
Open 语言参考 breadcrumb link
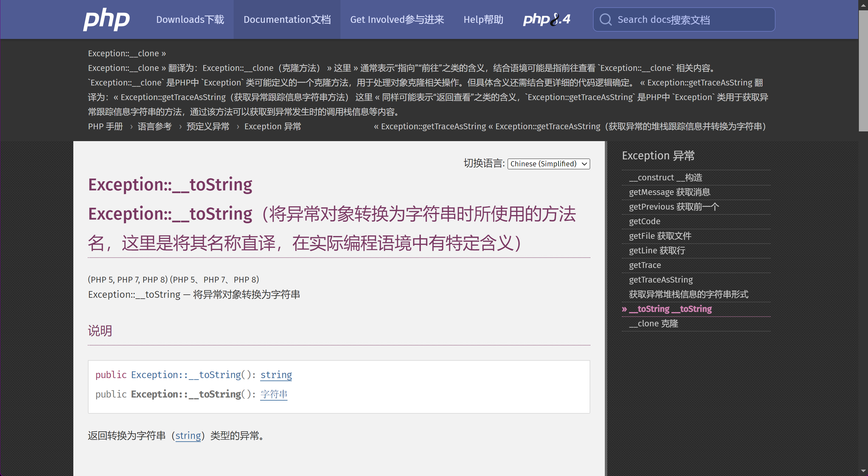[155, 126]
